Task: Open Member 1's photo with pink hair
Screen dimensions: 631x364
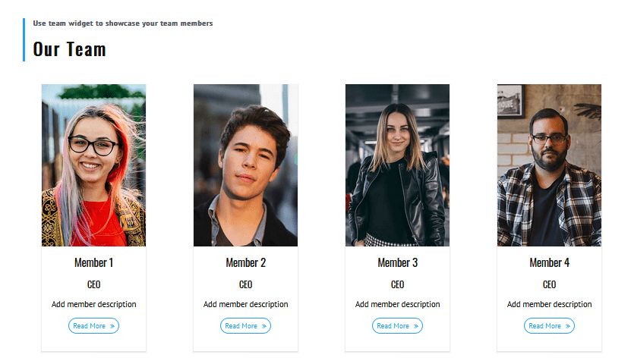Action: point(93,165)
